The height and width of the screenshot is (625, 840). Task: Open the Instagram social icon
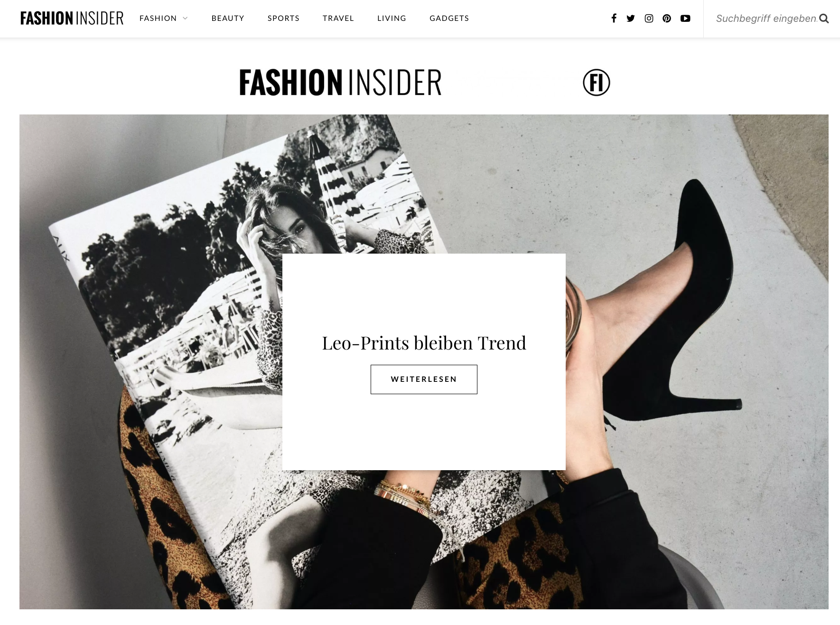(x=649, y=19)
